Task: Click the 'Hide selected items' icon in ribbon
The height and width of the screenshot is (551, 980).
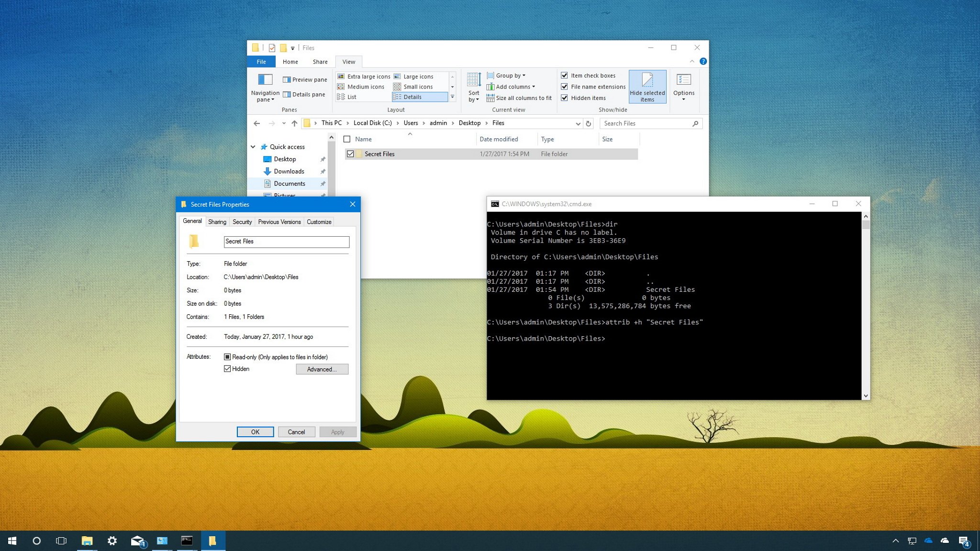Action: [647, 86]
